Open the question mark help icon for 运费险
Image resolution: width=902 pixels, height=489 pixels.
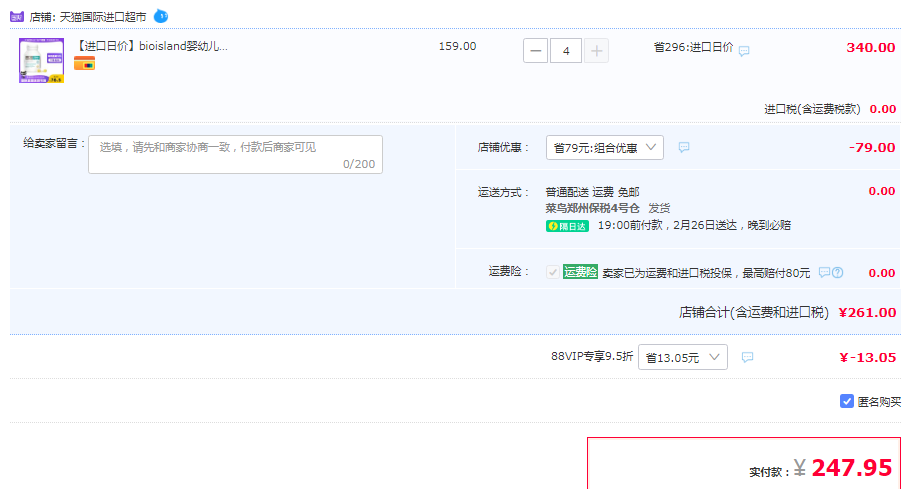838,273
